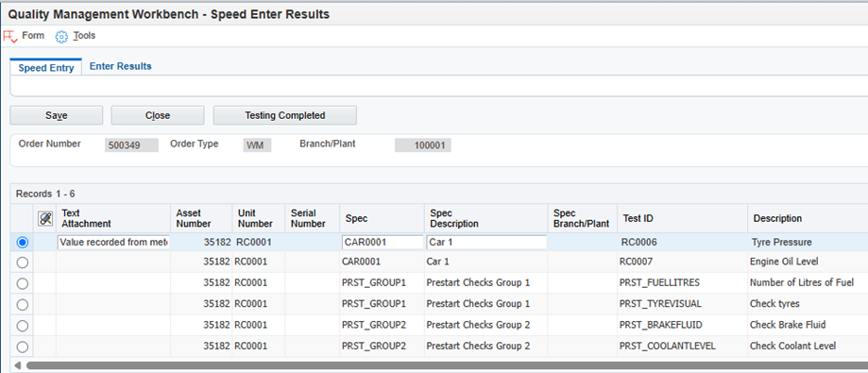Click the Spec field CAR0001 in first row

point(383,242)
